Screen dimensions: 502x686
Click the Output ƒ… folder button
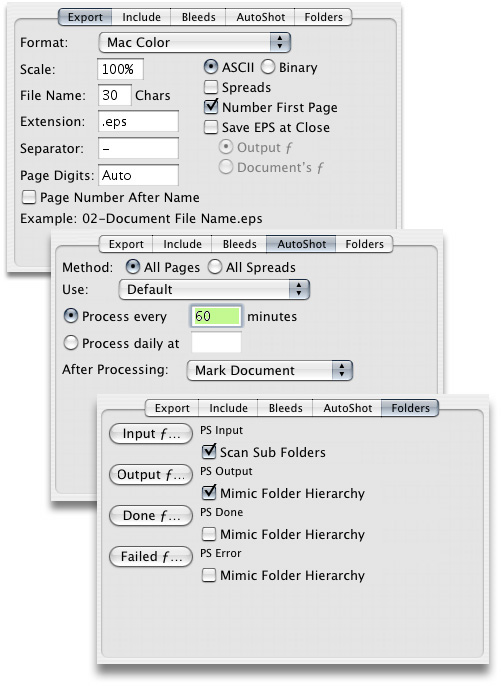point(151,475)
